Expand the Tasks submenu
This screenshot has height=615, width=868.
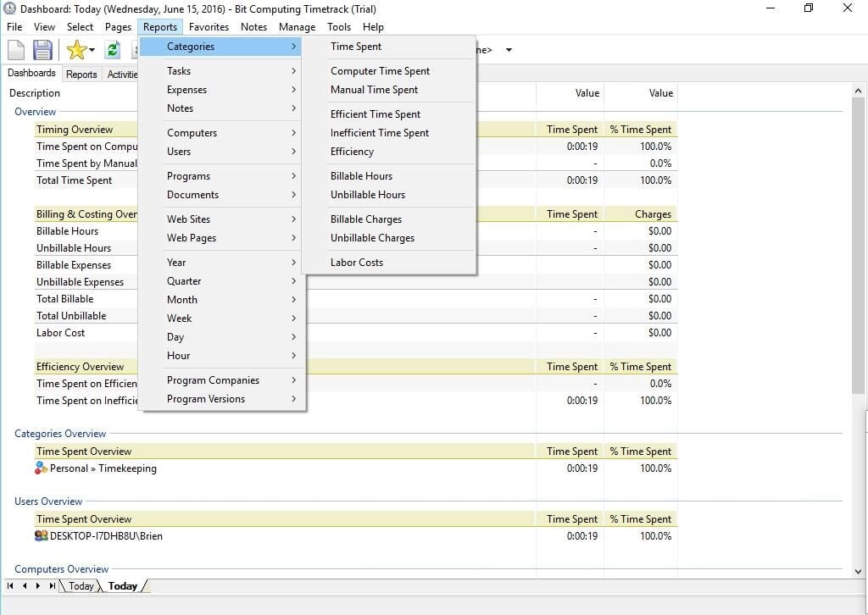tap(221, 71)
